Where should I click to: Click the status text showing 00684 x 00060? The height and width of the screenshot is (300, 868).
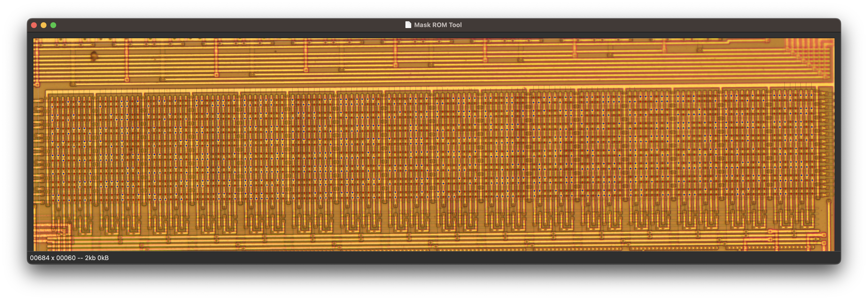tap(69, 258)
